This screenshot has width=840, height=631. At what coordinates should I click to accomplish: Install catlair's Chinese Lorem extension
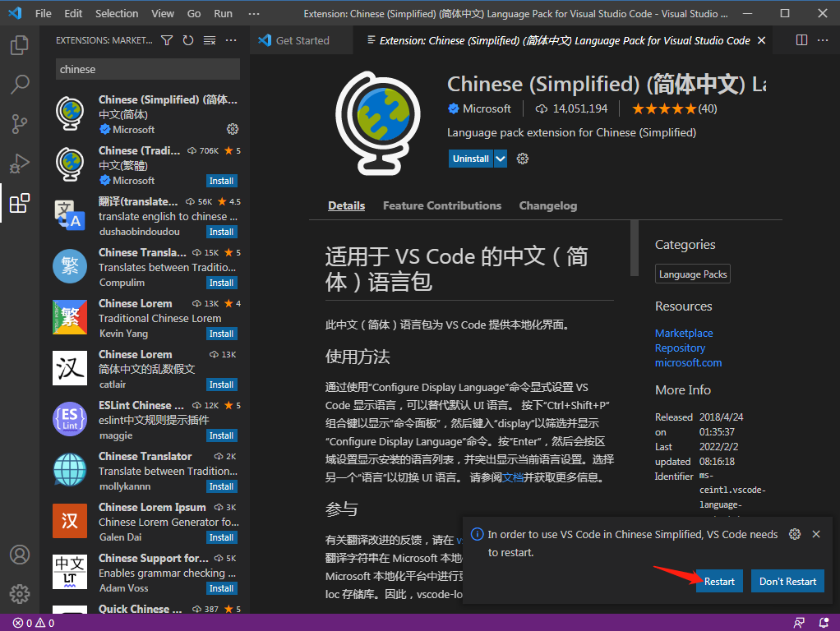(222, 385)
